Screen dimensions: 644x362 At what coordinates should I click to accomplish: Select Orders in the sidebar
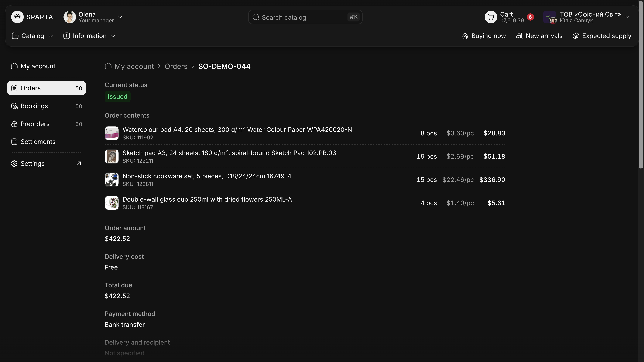47,88
